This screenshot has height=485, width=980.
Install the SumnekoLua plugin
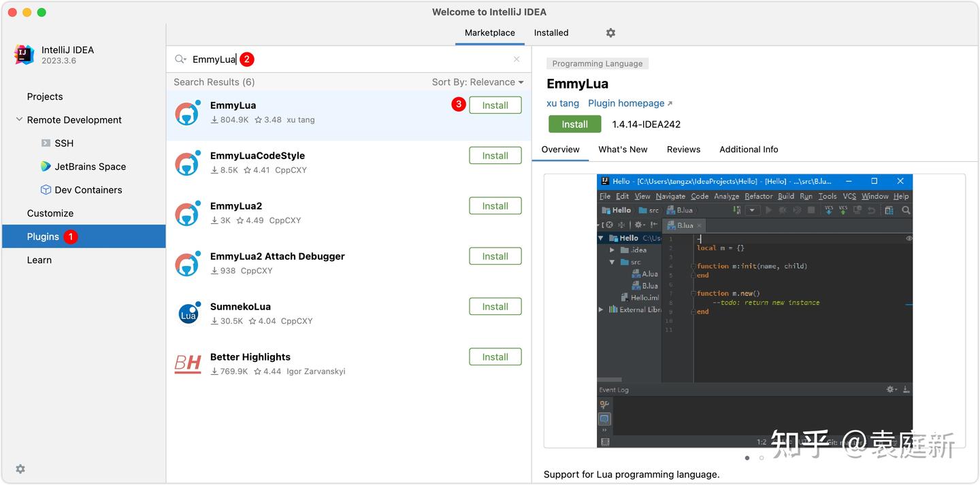(495, 307)
